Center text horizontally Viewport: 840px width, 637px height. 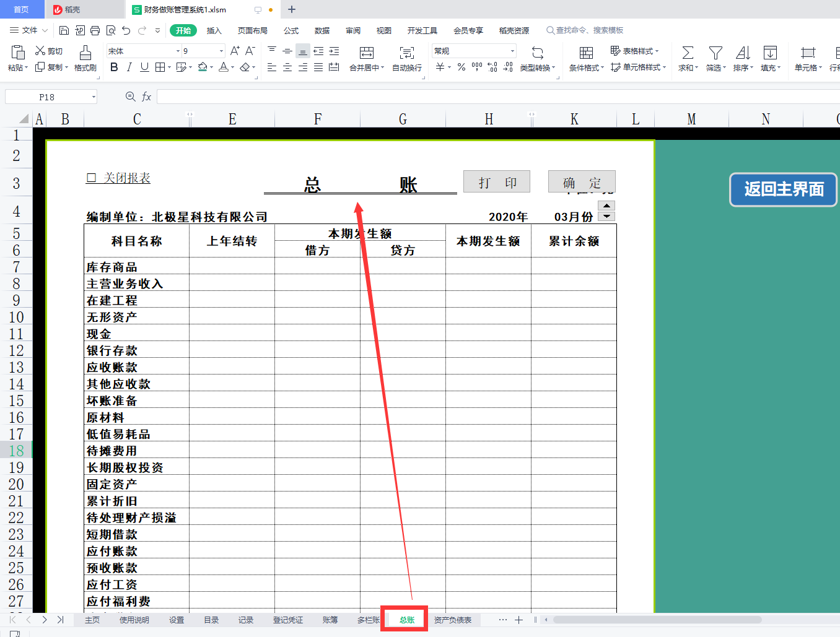[x=287, y=67]
